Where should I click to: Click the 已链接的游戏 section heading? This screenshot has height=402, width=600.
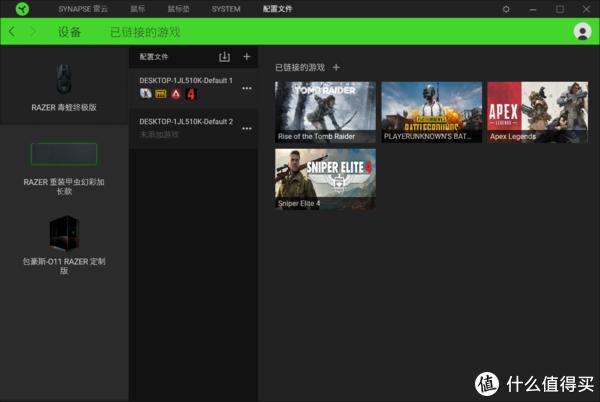click(300, 68)
